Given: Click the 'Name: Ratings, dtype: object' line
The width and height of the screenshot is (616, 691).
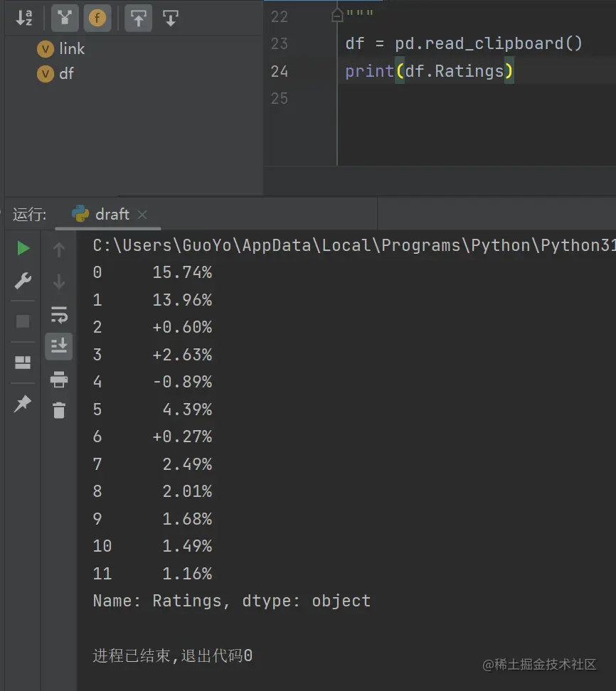Looking at the screenshot, I should pyautogui.click(x=232, y=601).
